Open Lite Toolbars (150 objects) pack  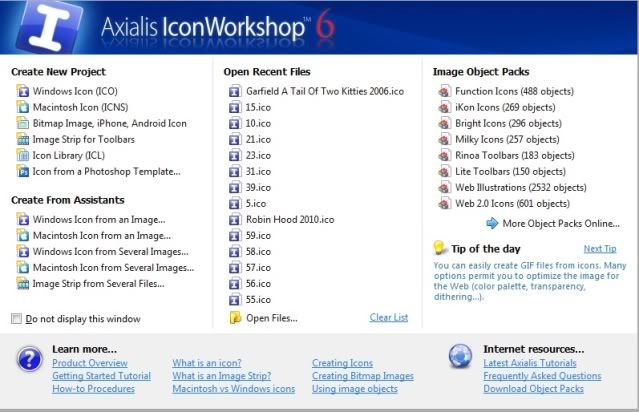510,171
